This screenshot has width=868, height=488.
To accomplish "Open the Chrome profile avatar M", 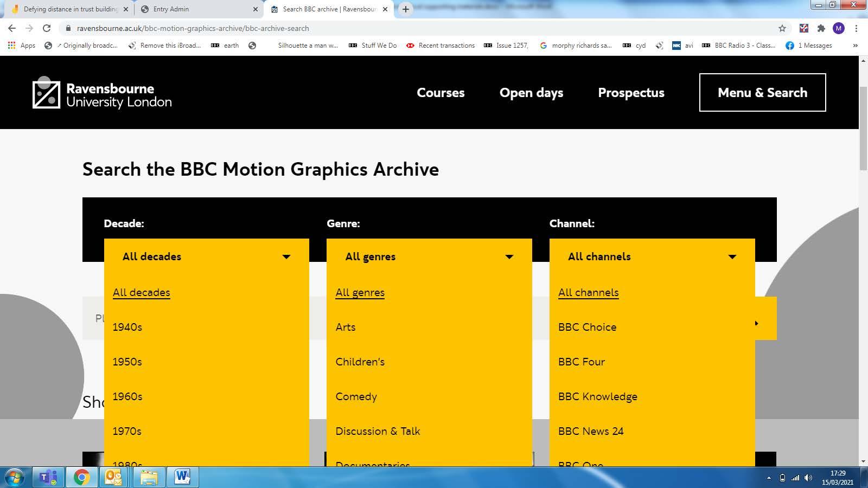I will [839, 28].
